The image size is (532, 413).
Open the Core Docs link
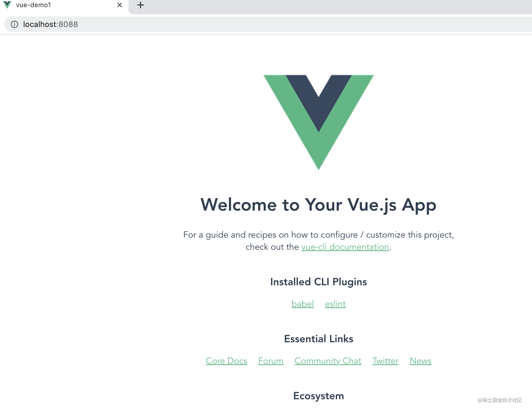[226, 361]
